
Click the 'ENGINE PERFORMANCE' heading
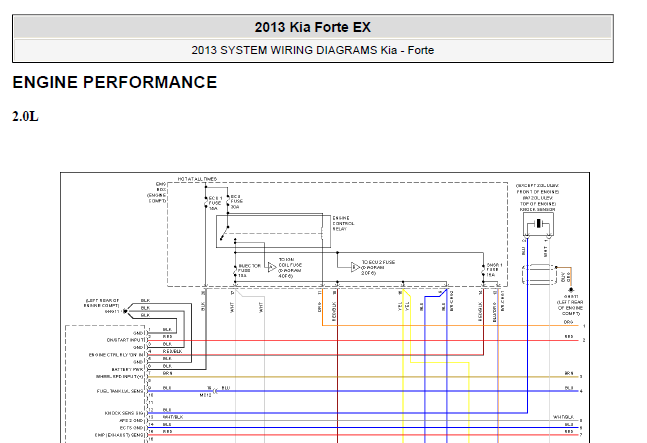[115, 82]
